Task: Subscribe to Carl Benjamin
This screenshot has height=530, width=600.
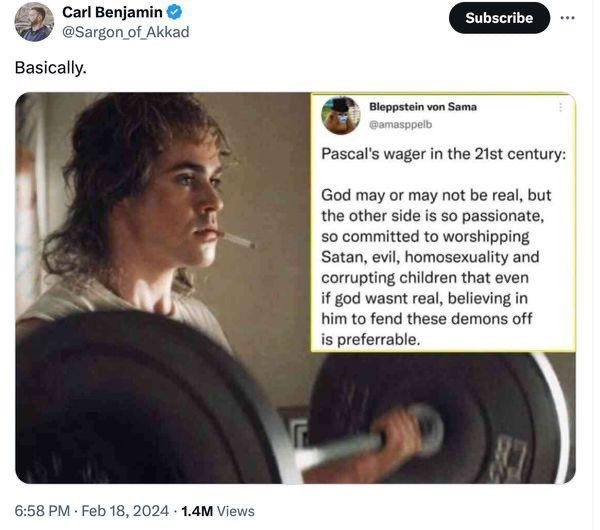Action: click(x=499, y=18)
